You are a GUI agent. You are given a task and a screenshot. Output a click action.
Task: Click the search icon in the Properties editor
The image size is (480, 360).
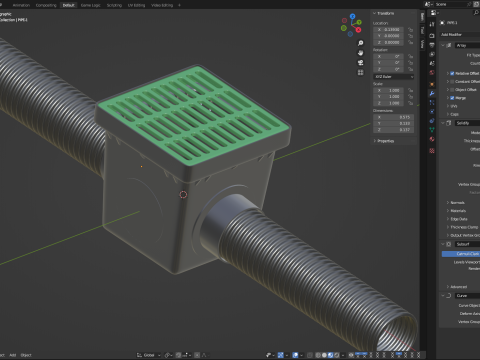coord(476,13)
